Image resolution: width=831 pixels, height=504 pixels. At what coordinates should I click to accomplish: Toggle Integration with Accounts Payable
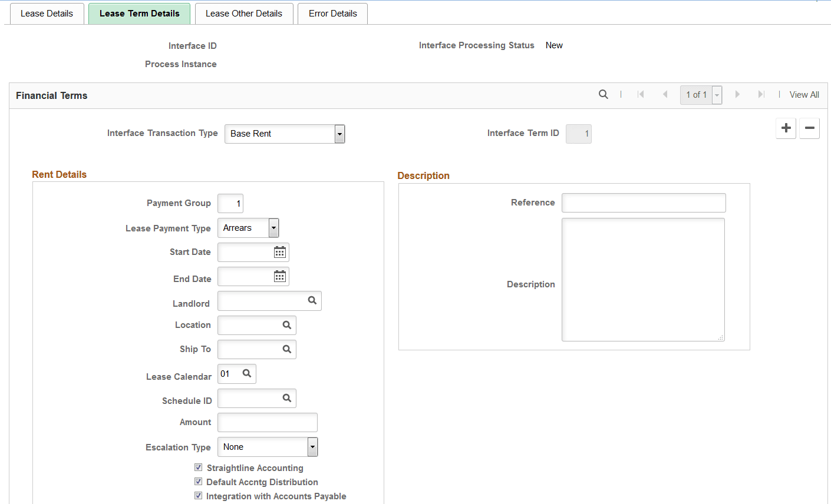(x=199, y=495)
